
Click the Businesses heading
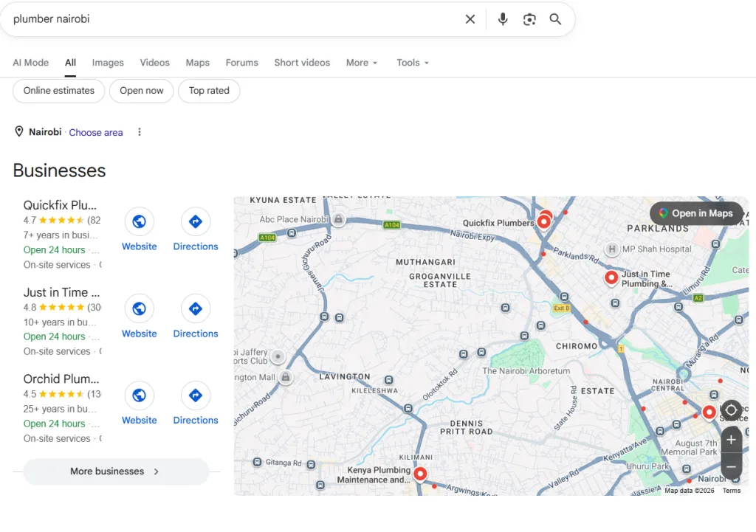[x=59, y=170]
